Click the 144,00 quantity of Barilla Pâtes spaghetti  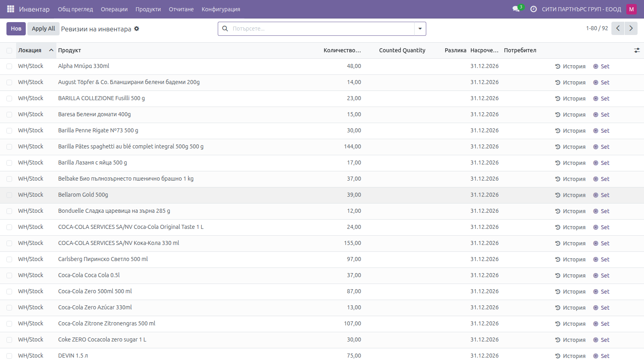[353, 146]
